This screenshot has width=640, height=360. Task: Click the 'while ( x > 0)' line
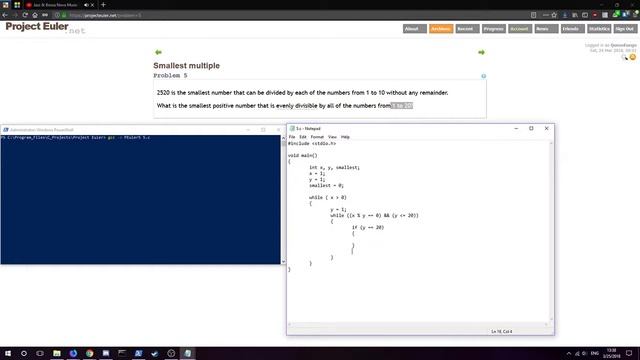pyautogui.click(x=328, y=198)
